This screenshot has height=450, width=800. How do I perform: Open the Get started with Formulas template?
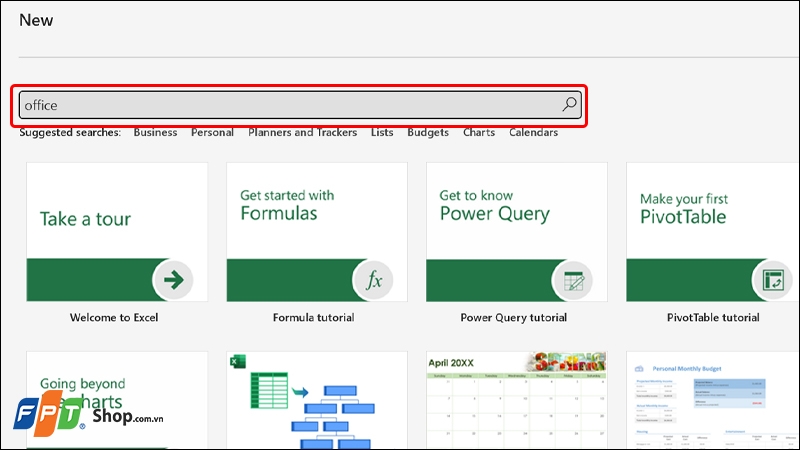[x=317, y=232]
